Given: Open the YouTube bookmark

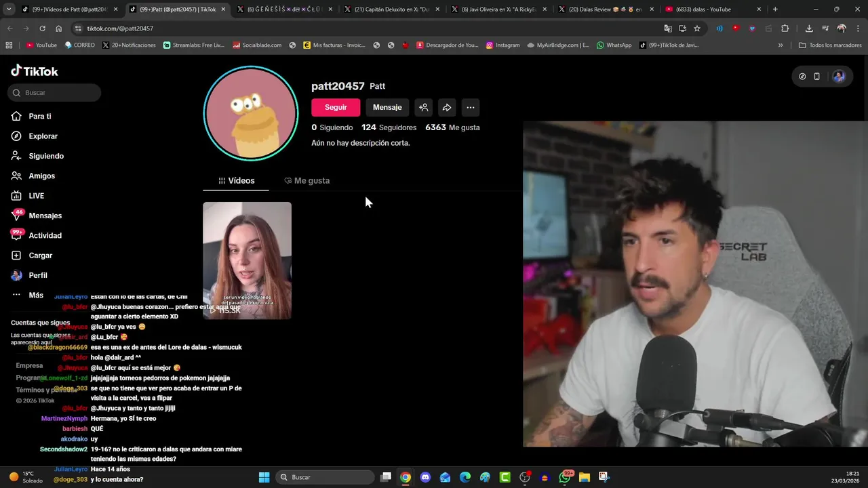Looking at the screenshot, I should [41, 45].
